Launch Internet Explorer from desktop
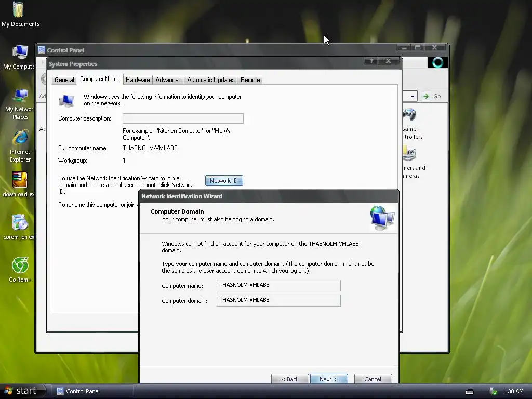This screenshot has height=399, width=532. coord(20,146)
